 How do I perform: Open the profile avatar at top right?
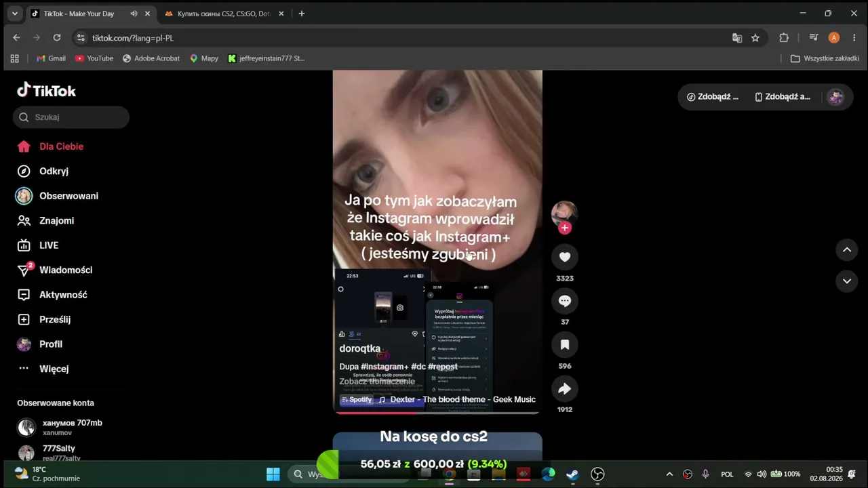pos(835,97)
